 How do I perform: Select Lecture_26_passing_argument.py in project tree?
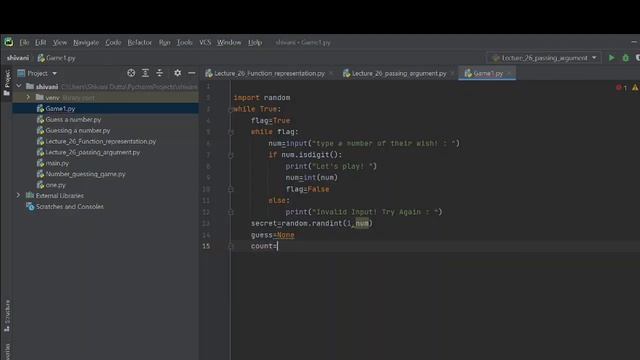(88, 152)
